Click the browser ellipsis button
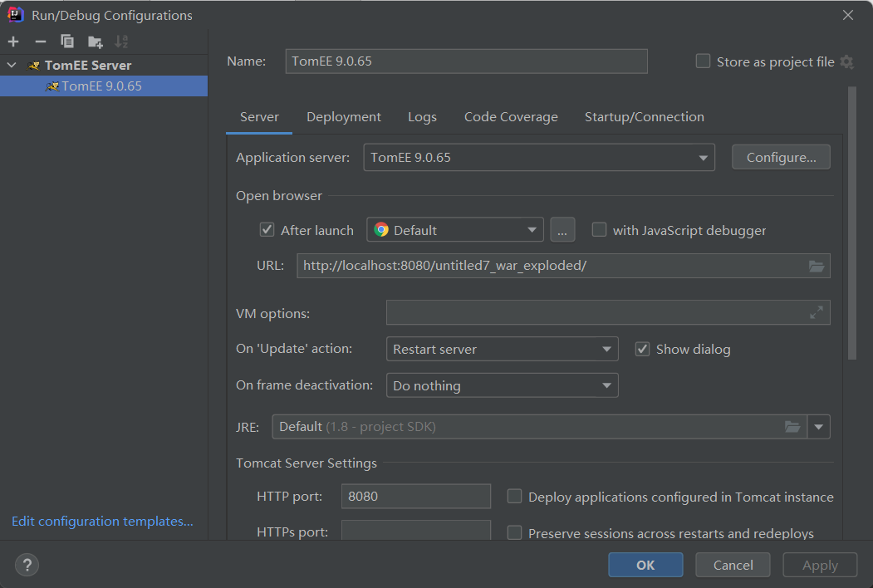The image size is (873, 588). tap(562, 229)
